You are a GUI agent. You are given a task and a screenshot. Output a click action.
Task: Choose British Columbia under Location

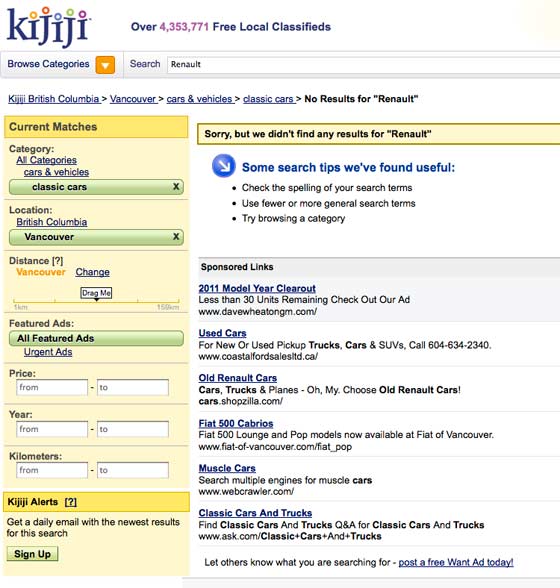point(51,222)
